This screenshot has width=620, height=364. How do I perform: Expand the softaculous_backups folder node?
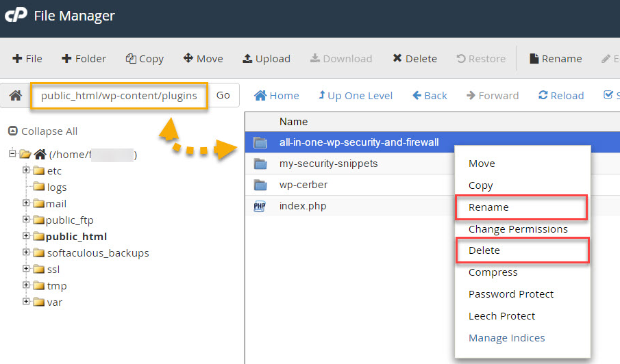(x=26, y=252)
